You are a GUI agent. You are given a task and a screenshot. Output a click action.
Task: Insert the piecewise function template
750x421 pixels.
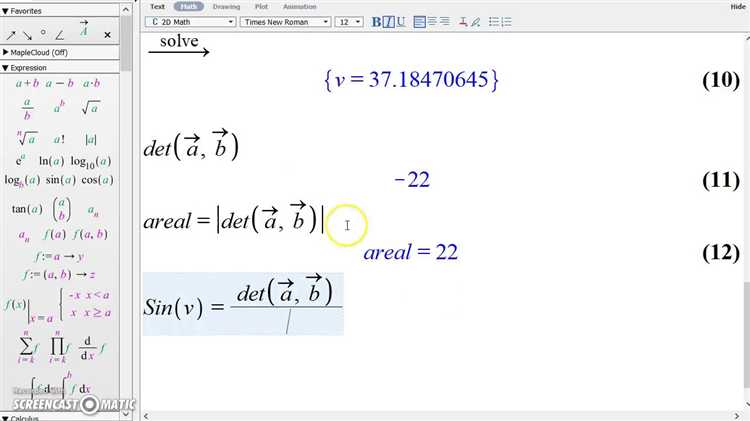pos(85,304)
